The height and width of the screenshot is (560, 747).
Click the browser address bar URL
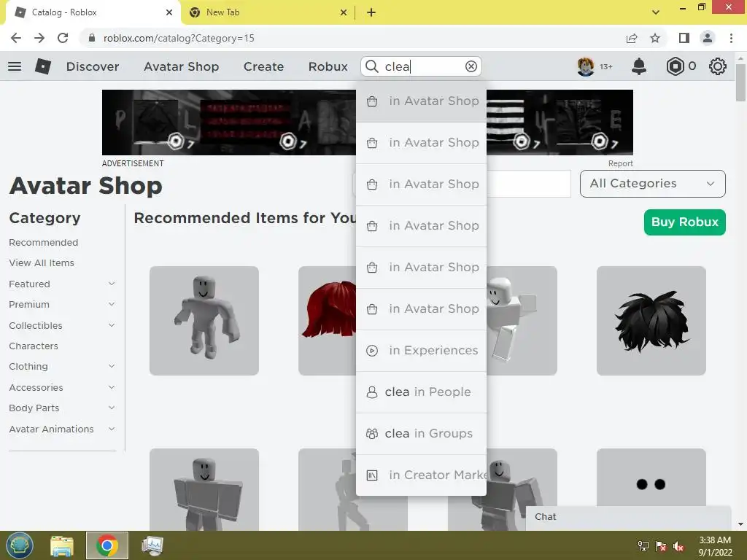pyautogui.click(x=179, y=38)
